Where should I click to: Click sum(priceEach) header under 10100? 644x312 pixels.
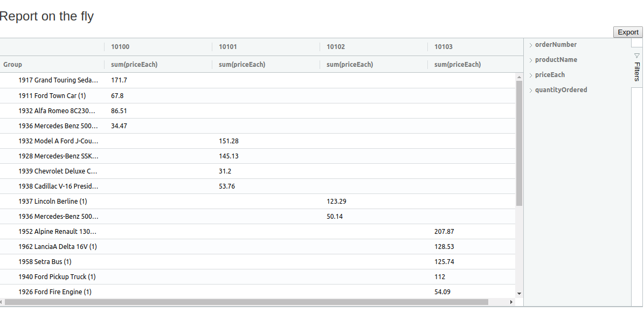pos(158,65)
